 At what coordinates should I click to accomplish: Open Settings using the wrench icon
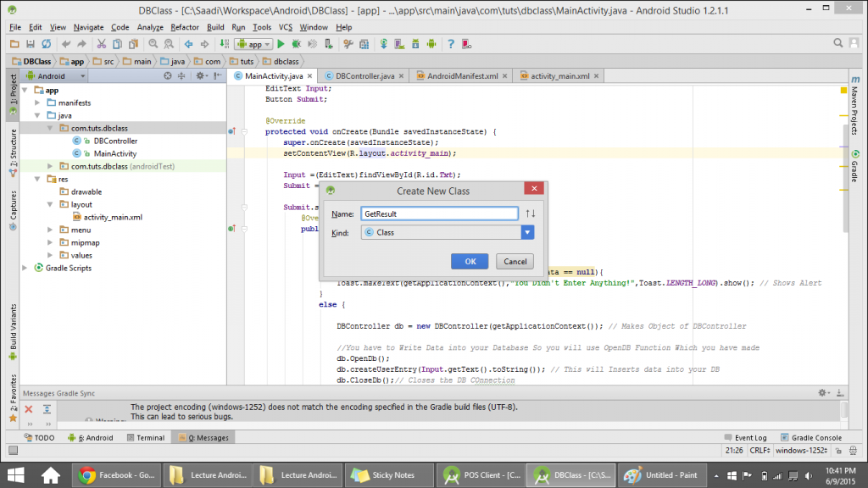[x=347, y=43]
